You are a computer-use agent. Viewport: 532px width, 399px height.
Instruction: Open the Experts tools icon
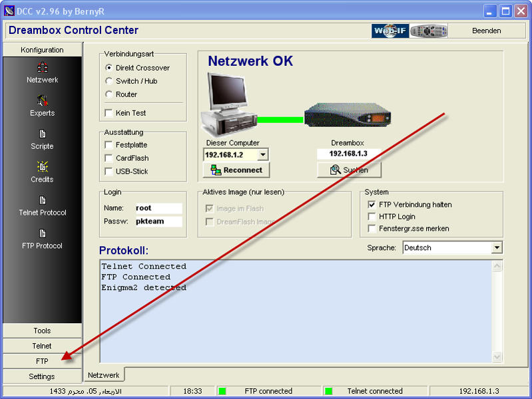[x=43, y=100]
